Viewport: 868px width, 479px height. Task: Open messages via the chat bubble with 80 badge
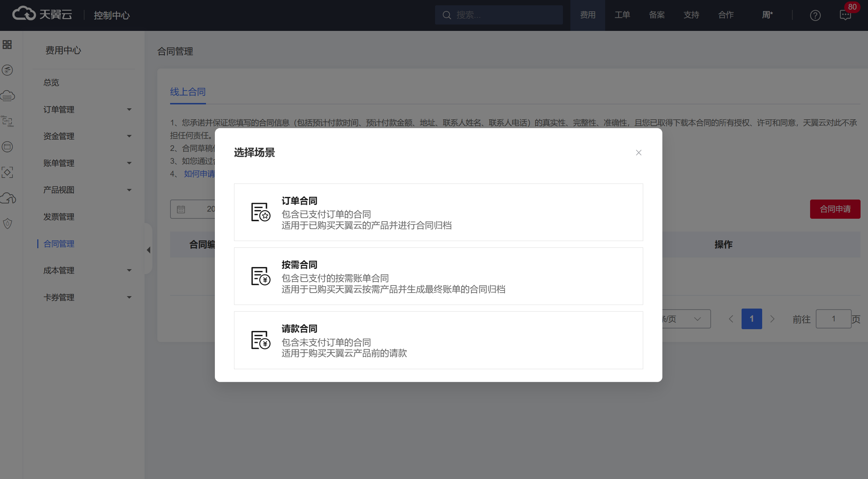pos(845,15)
